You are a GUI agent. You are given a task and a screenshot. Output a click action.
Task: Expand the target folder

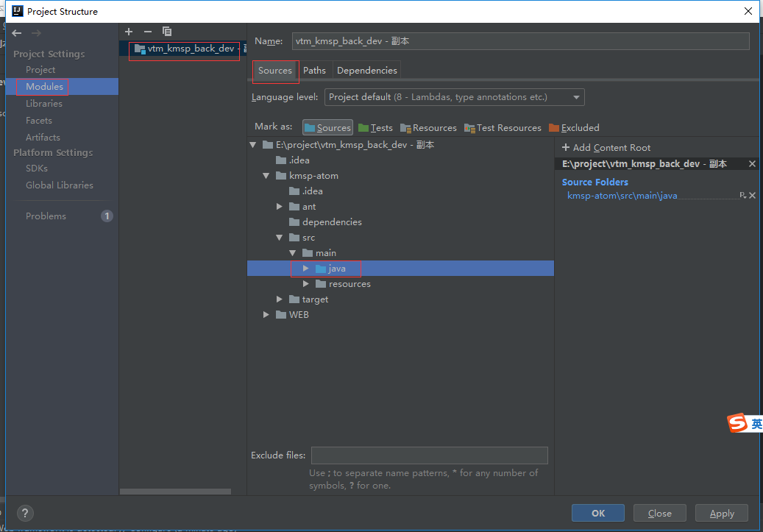tap(280, 299)
